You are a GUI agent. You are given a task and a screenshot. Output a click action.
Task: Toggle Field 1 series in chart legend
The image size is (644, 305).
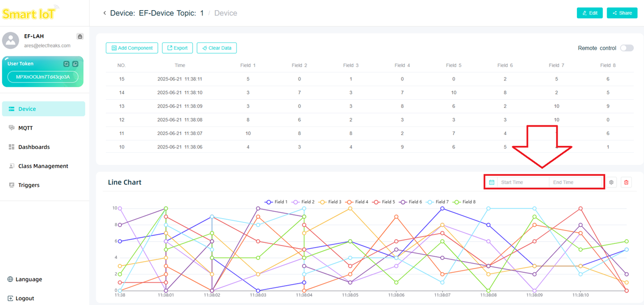click(276, 202)
